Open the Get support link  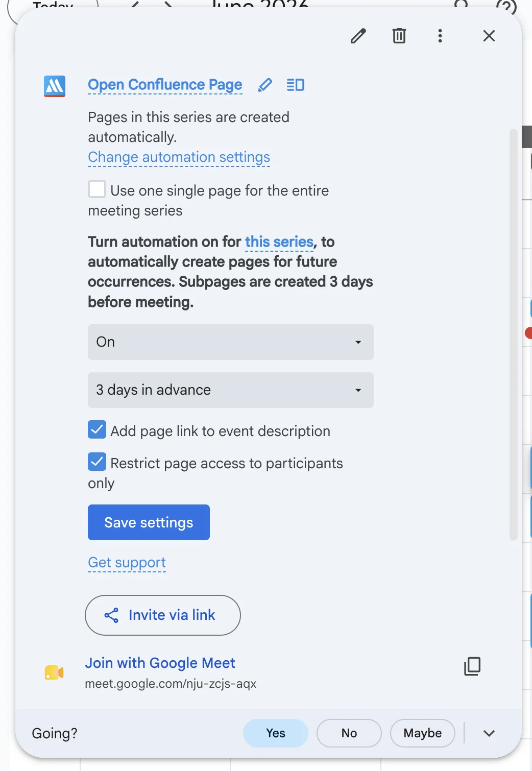(x=127, y=563)
